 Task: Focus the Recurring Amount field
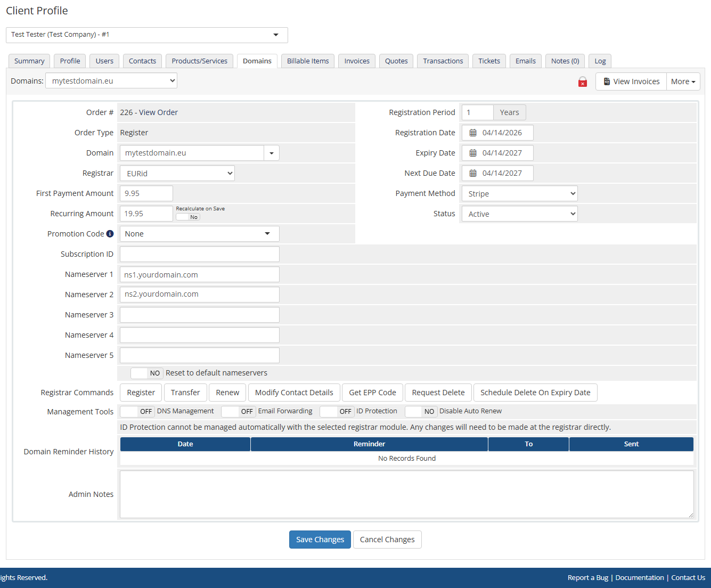[146, 214]
